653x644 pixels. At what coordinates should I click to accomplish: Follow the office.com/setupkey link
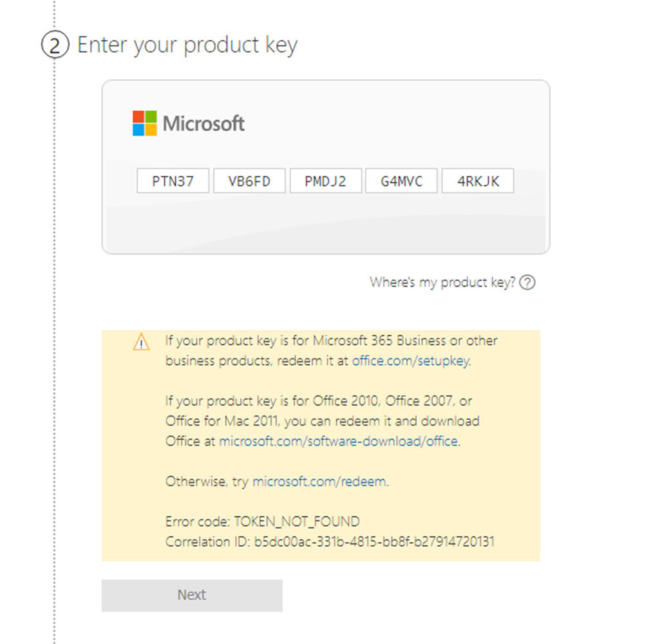pyautogui.click(x=411, y=361)
